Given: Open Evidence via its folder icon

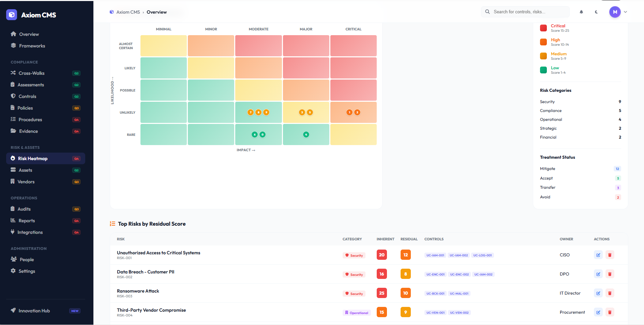Looking at the screenshot, I should [x=13, y=131].
